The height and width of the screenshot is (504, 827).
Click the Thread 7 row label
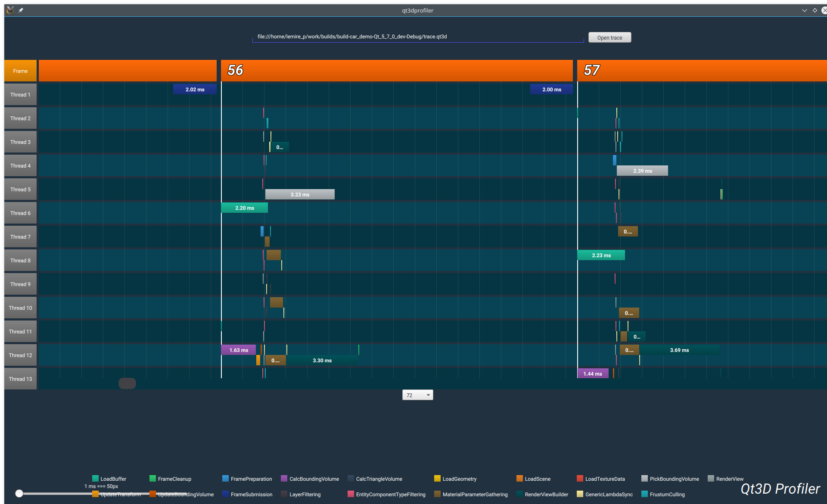pos(20,237)
